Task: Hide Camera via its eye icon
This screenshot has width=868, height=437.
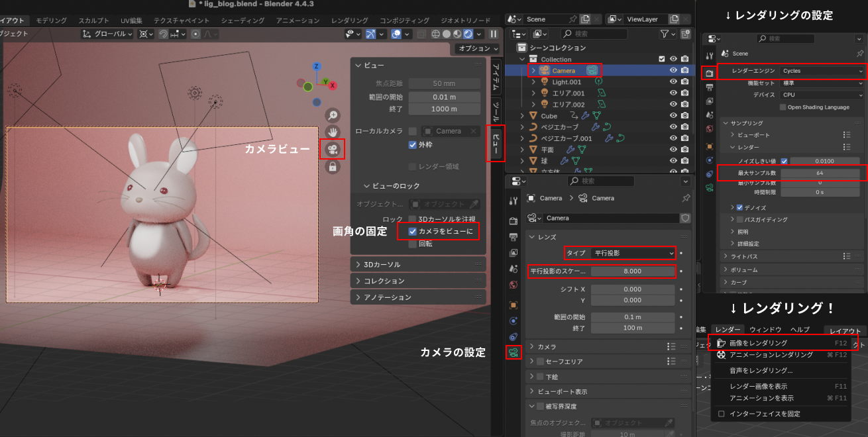Action: point(673,70)
